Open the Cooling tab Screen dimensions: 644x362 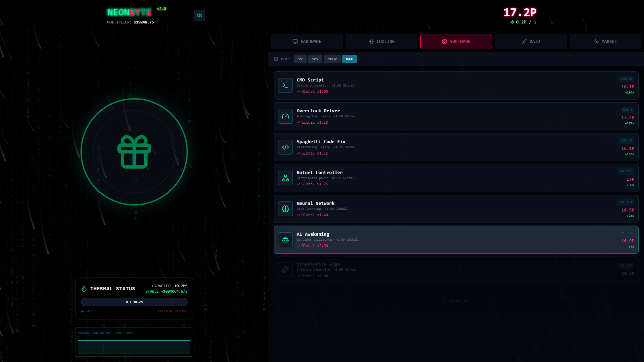[x=381, y=42]
